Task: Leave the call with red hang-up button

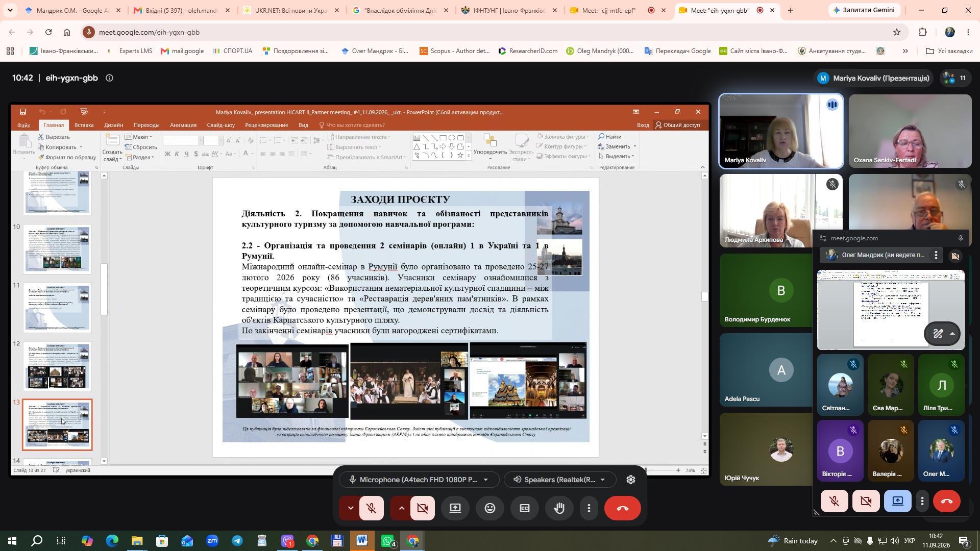Action: (x=623, y=508)
